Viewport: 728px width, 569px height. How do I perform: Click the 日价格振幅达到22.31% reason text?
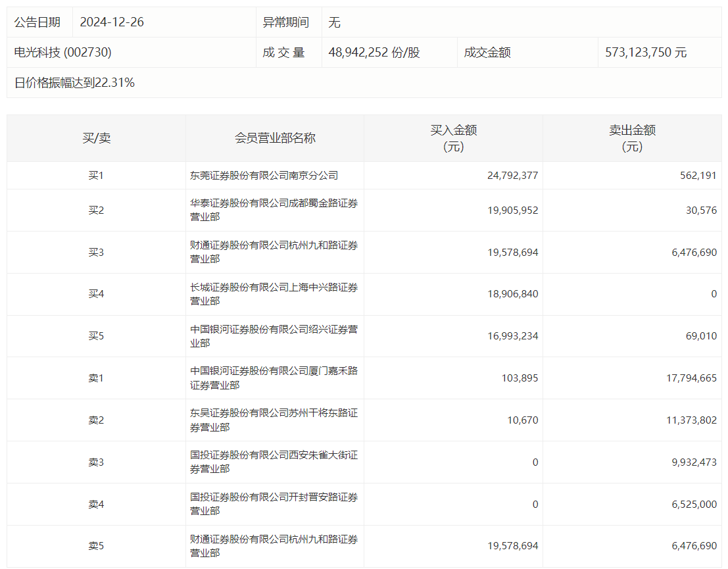click(x=74, y=83)
